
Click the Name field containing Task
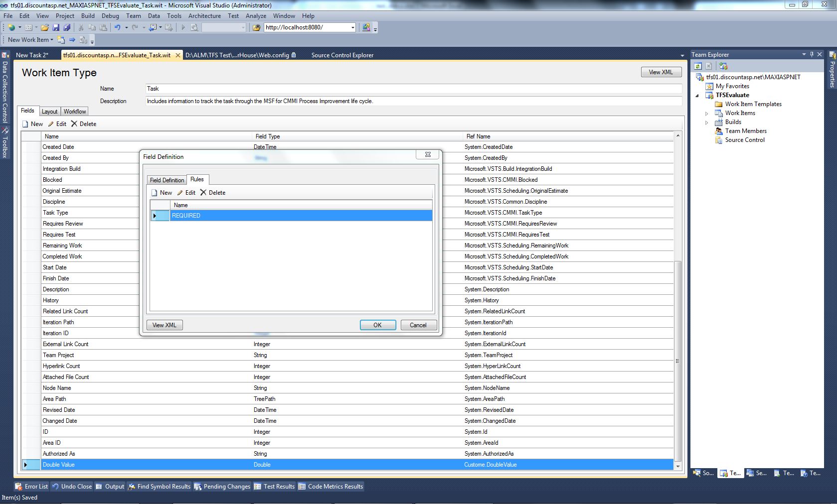pos(413,89)
